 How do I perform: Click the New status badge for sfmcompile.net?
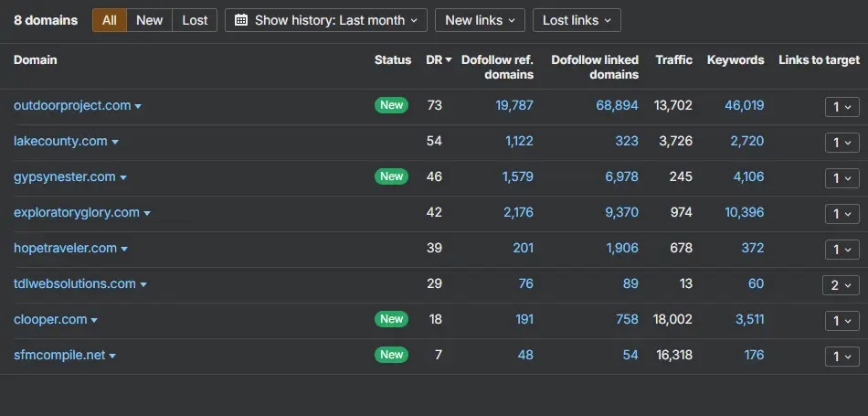391,355
